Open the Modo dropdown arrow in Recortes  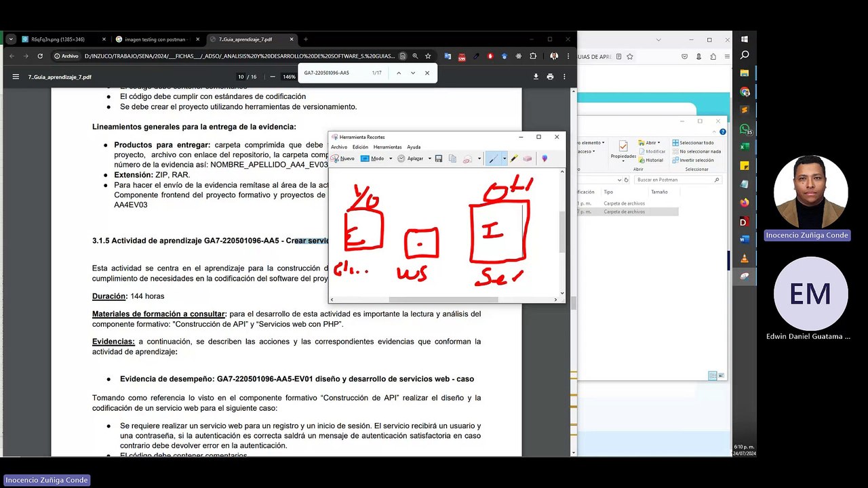click(391, 159)
